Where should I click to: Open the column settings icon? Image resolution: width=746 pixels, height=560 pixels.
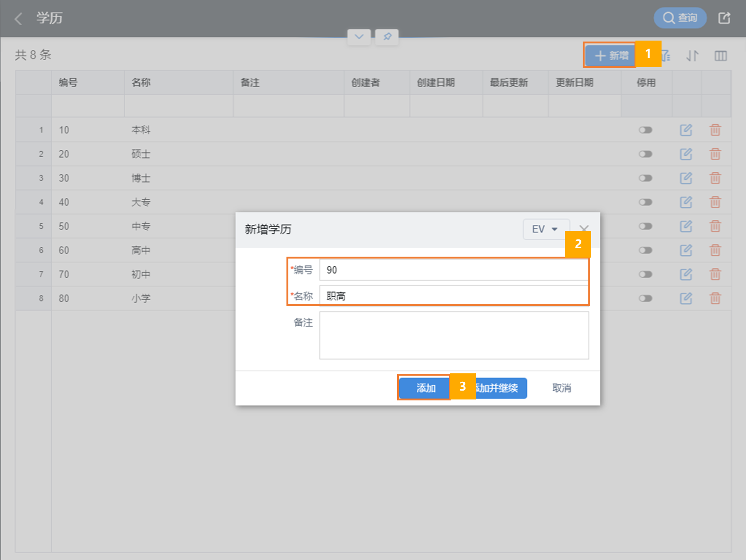tap(721, 56)
